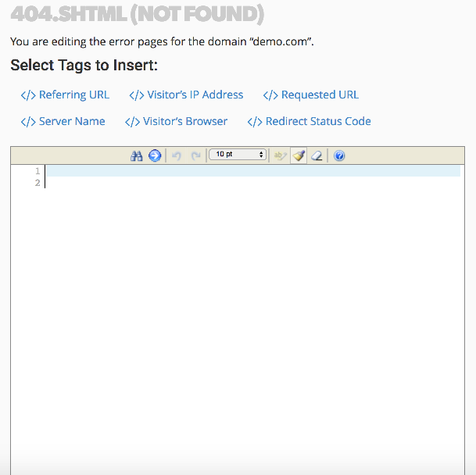This screenshot has width=476, height=475.
Task: Insert the Visitor's Browser tag
Action: point(176,121)
